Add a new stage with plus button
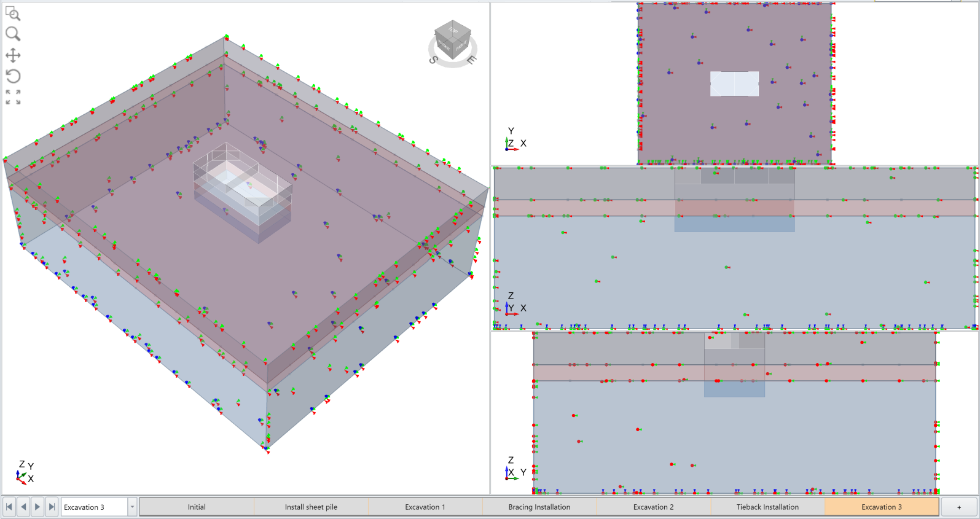Screen dimensions: 980x519 click(959, 507)
